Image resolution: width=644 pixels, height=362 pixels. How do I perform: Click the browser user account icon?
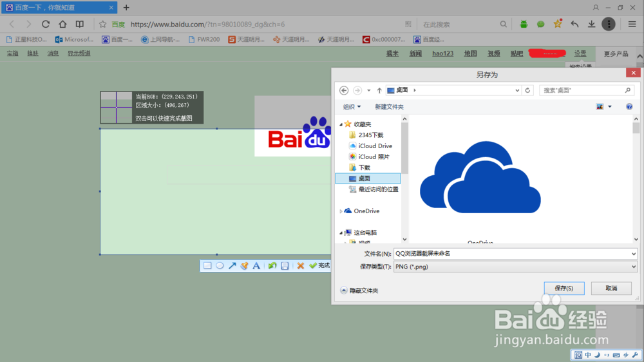[x=596, y=7]
